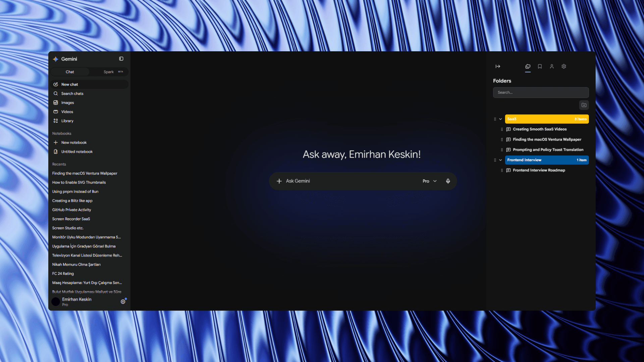Click the drag handle beside Frontend Interview folder
Screen dimensions: 644x362
495,160
